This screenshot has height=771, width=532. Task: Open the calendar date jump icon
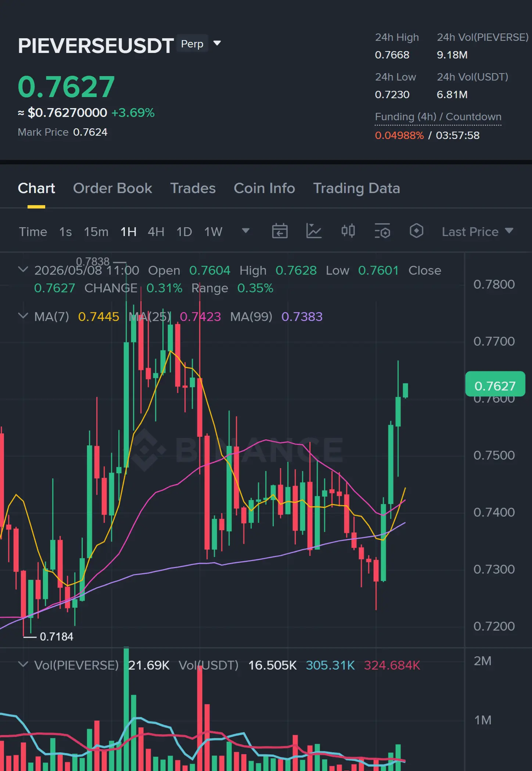(x=280, y=231)
